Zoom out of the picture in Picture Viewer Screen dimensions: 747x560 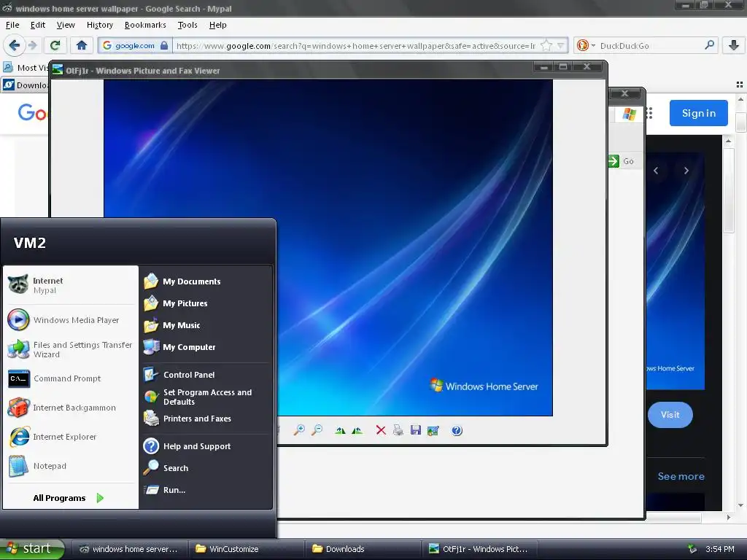click(x=317, y=430)
